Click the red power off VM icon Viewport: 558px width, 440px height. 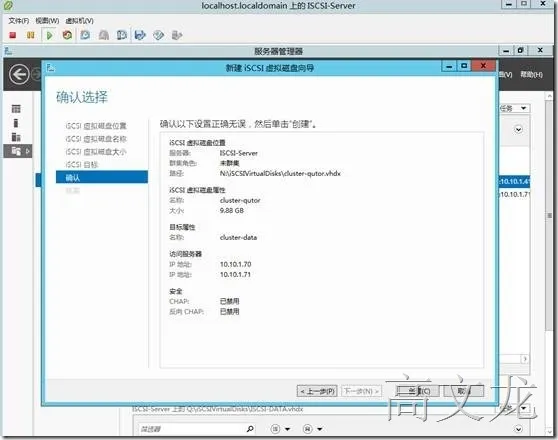13,35
